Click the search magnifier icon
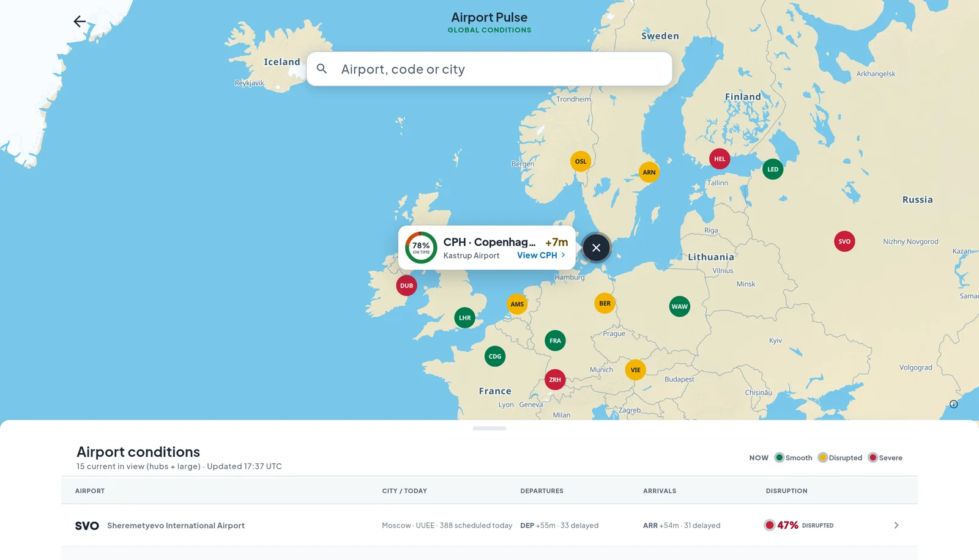This screenshot has height=560, width=979. [x=322, y=68]
